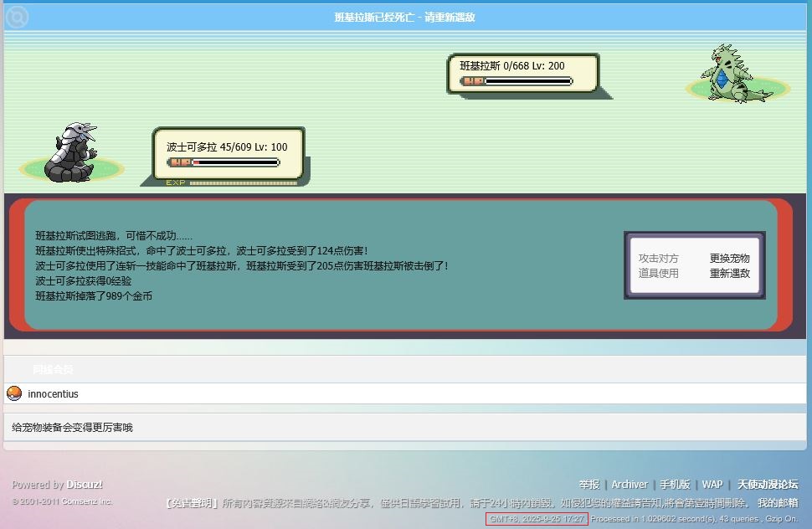Click 我的邮箱 in the footer
812x529 pixels.
click(x=778, y=503)
